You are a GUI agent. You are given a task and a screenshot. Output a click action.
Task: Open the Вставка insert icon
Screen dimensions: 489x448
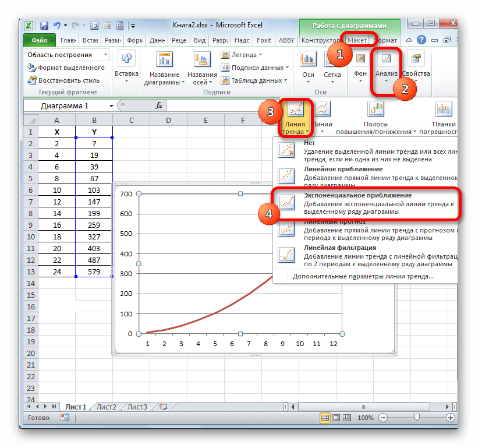[127, 58]
